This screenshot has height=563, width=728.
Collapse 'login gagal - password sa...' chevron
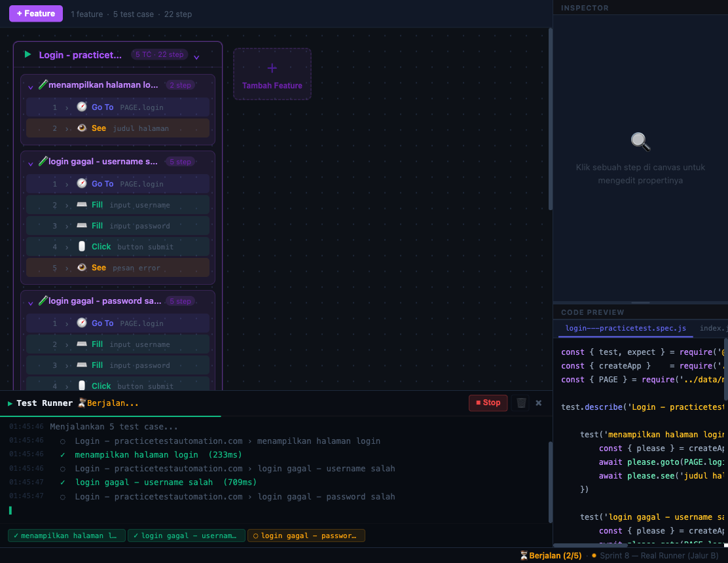coord(31,303)
